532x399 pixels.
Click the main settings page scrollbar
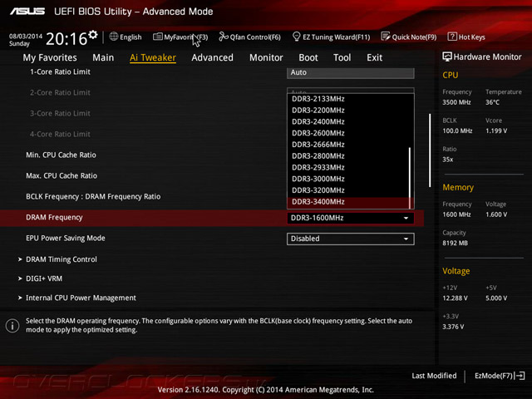click(x=430, y=150)
